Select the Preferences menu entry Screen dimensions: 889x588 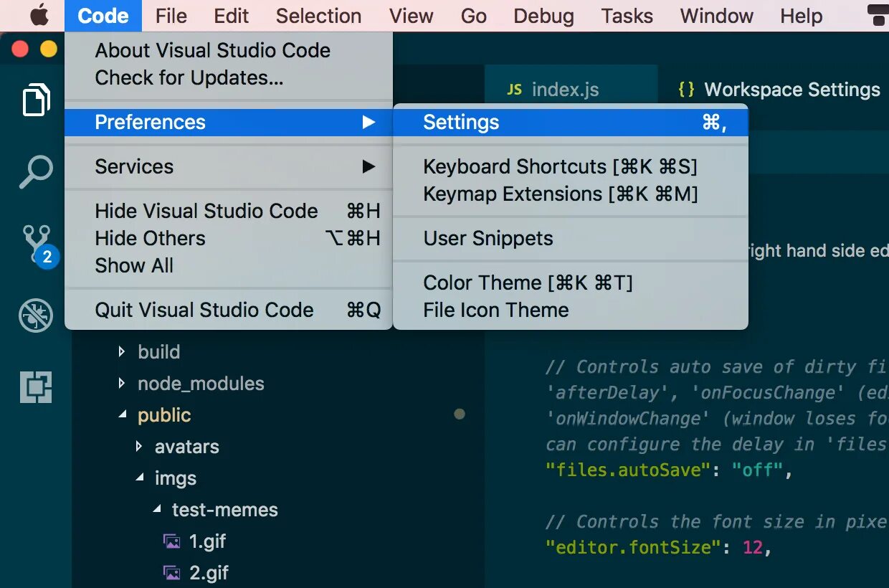(x=229, y=122)
